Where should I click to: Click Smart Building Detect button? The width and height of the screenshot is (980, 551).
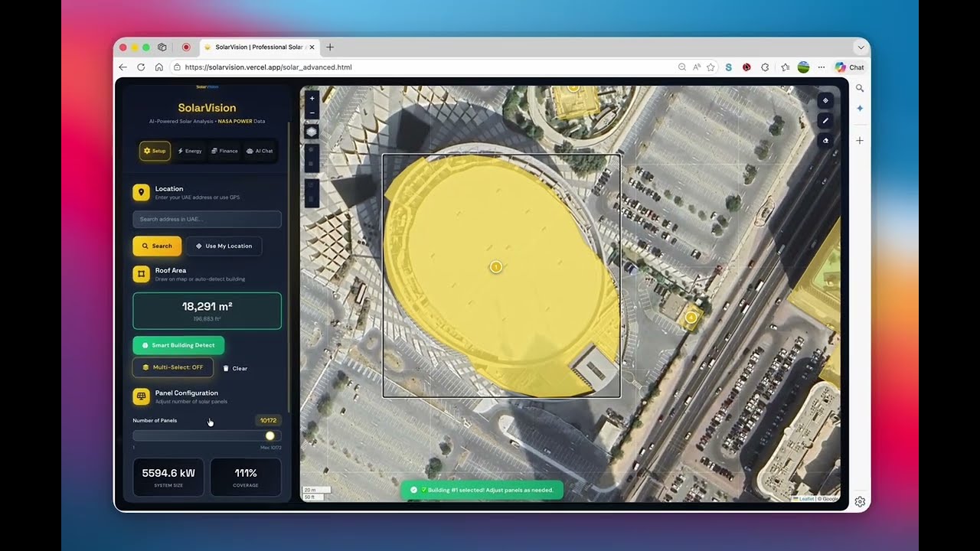(178, 345)
